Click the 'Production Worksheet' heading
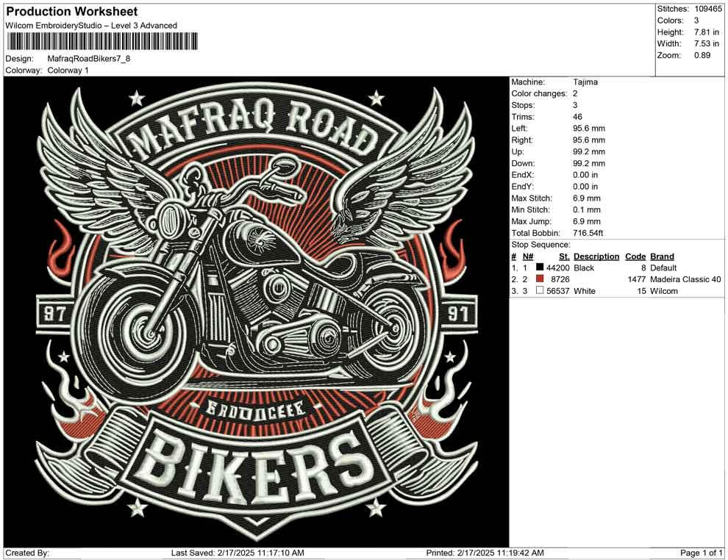 click(72, 12)
